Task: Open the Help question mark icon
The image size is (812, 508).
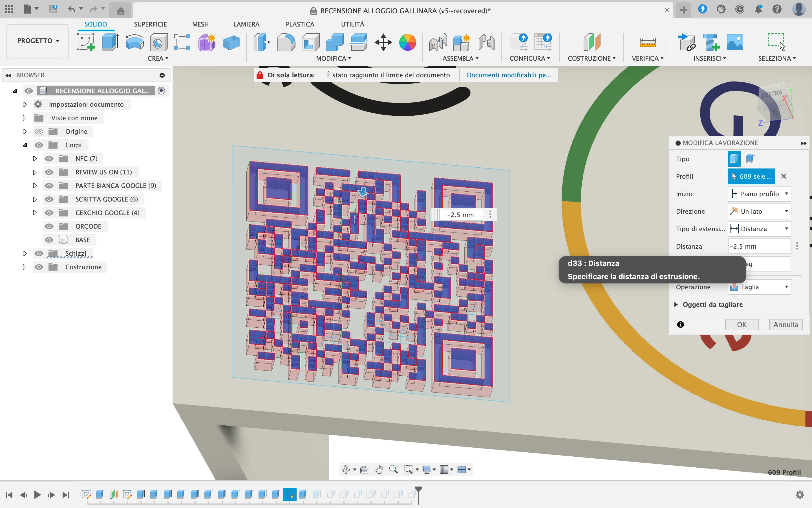Action: point(777,9)
